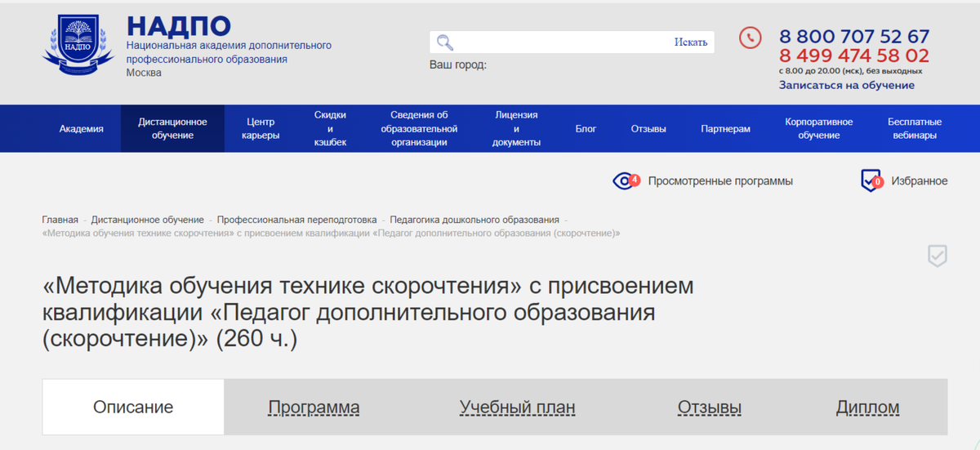Select the Описание tab
980x450 pixels.
point(133,407)
